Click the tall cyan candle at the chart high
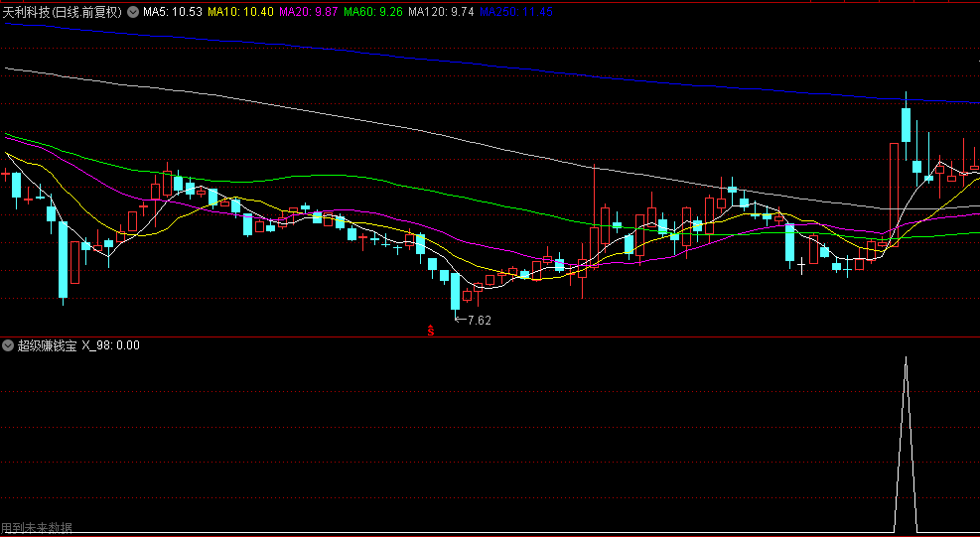The width and height of the screenshot is (980, 537). [x=906, y=125]
